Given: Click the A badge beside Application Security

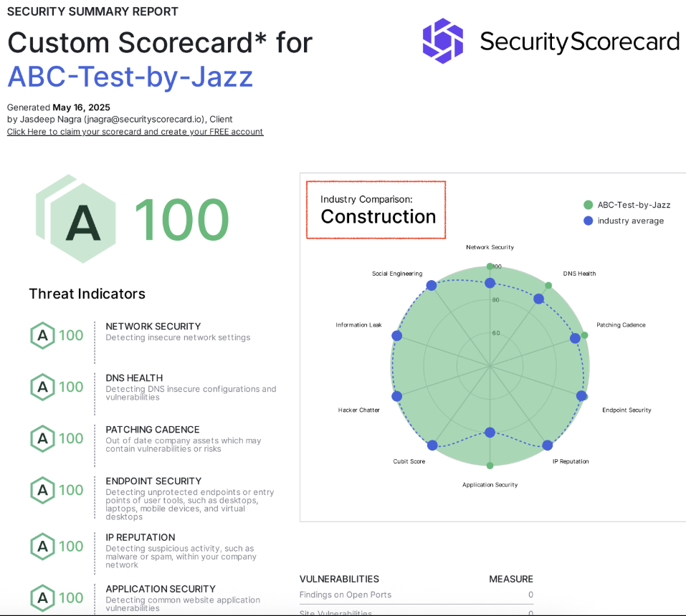Looking at the screenshot, I should pyautogui.click(x=42, y=597).
